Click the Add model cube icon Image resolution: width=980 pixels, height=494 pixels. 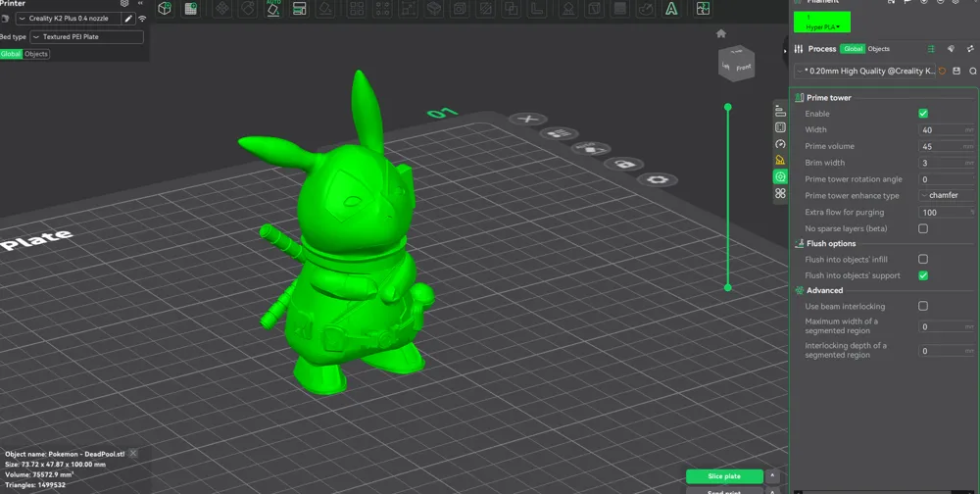click(x=165, y=8)
